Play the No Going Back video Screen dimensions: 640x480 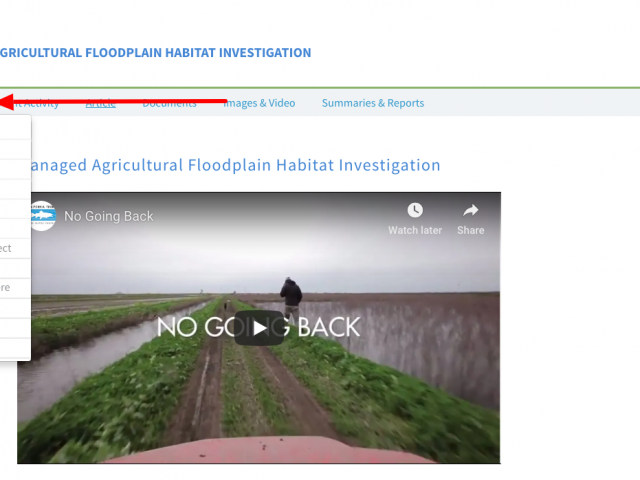[259, 328]
